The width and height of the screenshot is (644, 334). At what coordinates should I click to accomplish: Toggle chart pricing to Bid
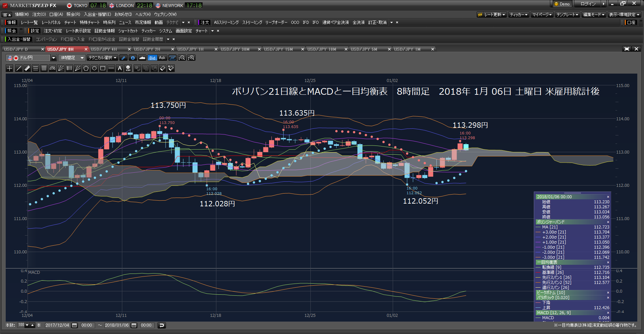[x=153, y=58]
